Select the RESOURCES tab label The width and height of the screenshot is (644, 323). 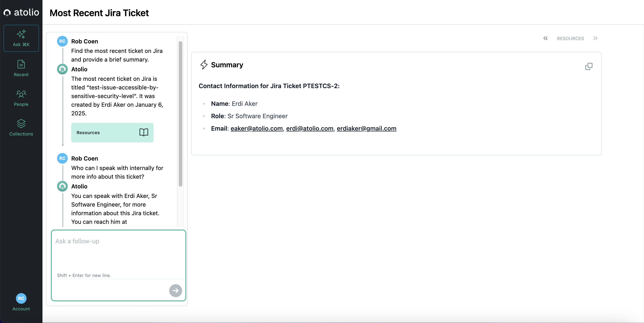click(570, 39)
